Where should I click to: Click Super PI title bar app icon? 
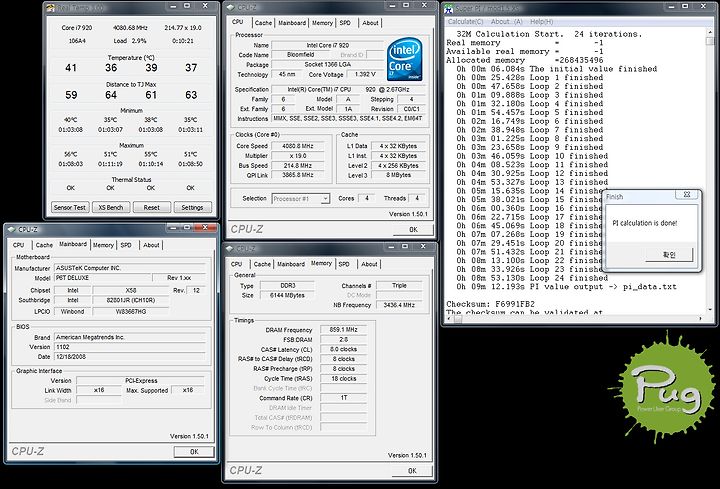click(x=449, y=8)
